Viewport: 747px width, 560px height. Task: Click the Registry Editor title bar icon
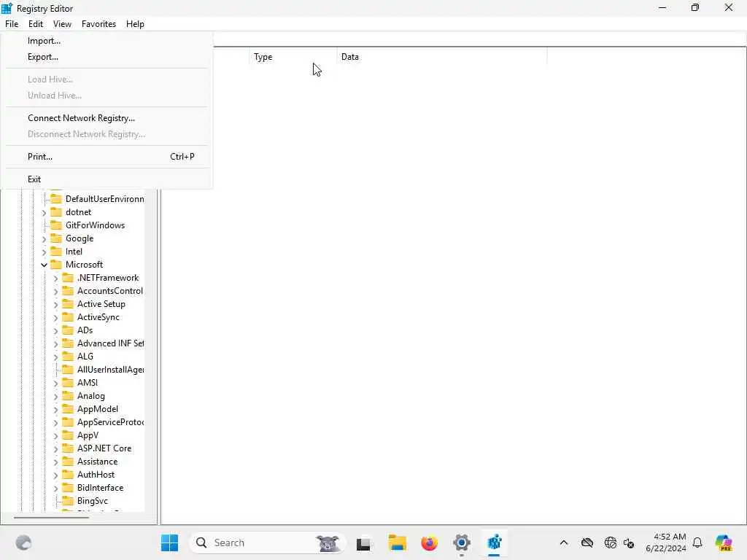tap(7, 8)
